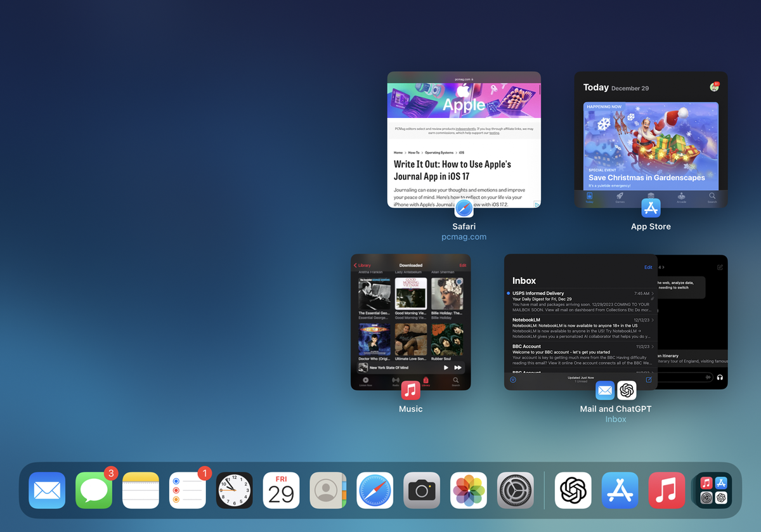Open USPS Informed Delivery email
Screen dimensions: 761x532
point(581,302)
